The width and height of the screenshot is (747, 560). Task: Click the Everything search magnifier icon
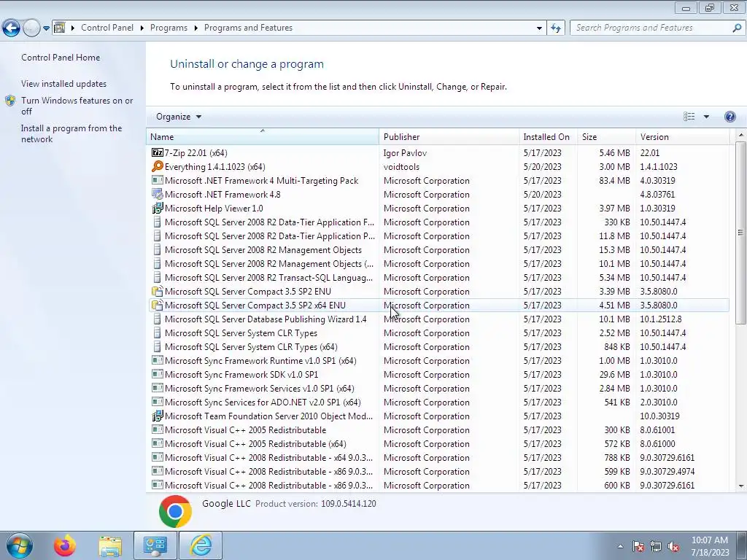158,167
